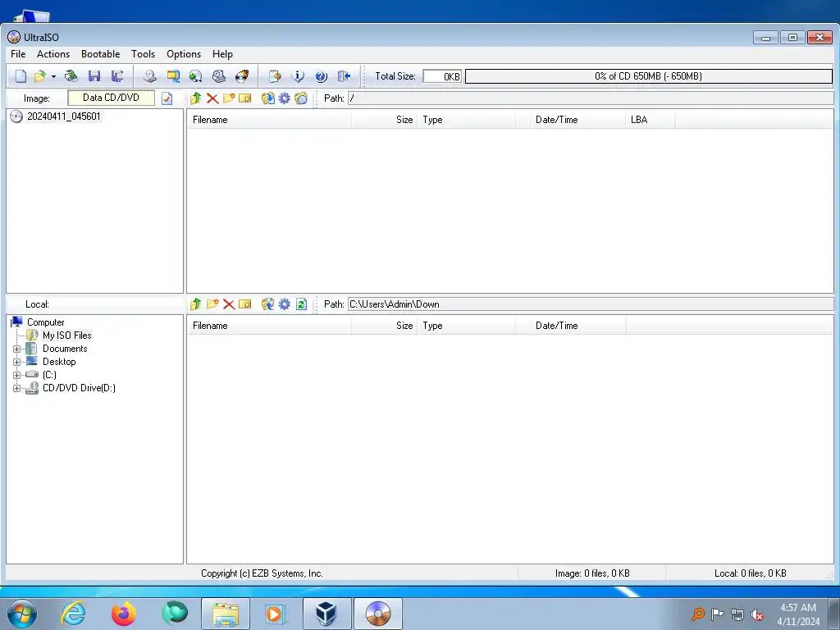
Task: Click the Convert image disc icon
Action: pyautogui.click(x=195, y=76)
